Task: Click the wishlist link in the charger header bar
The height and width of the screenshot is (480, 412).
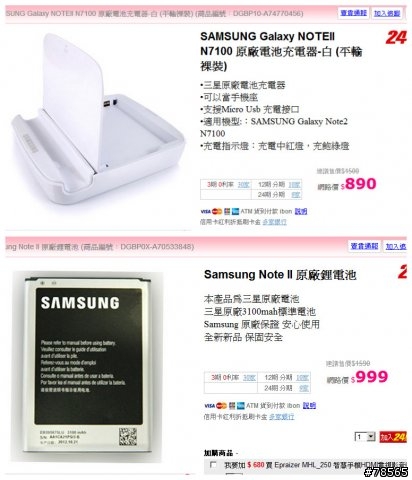Action: 387,13
